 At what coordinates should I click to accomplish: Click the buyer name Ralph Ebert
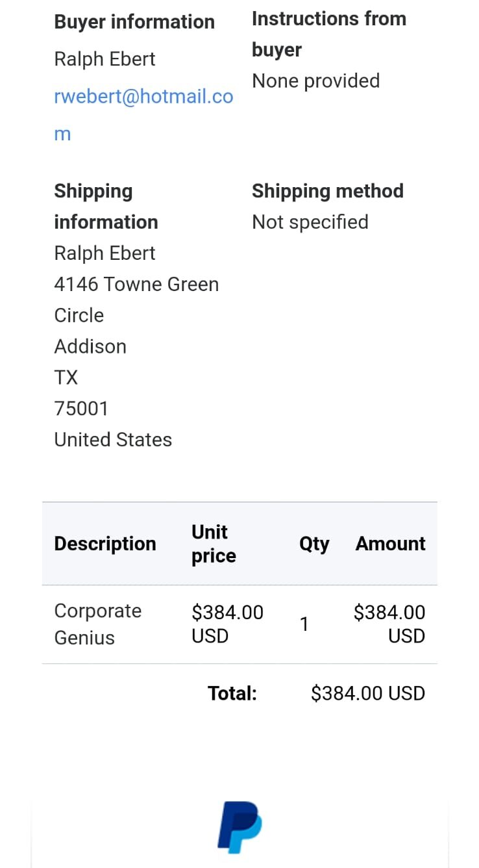(x=104, y=59)
